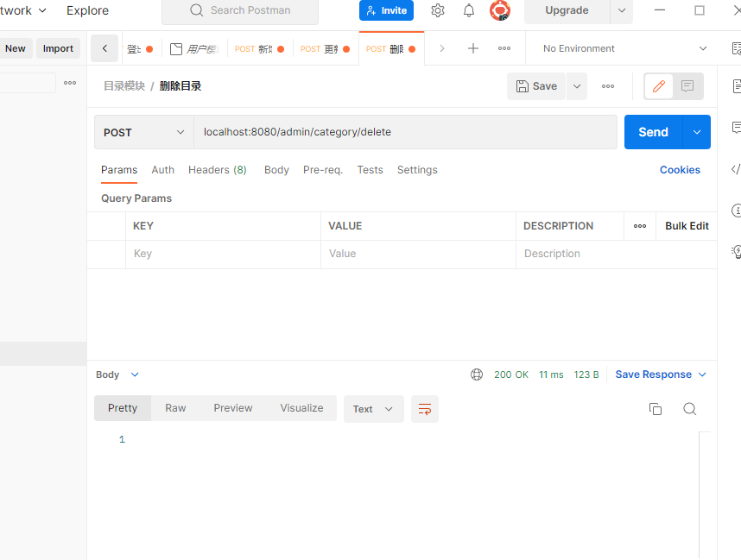This screenshot has height=560, width=741.
Task: Switch to Settings tab
Action: click(x=417, y=170)
